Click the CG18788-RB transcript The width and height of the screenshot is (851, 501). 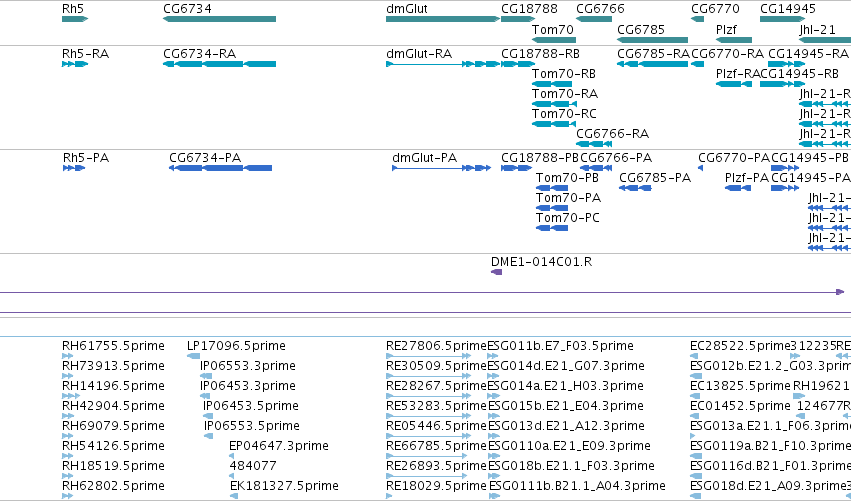coord(518,64)
